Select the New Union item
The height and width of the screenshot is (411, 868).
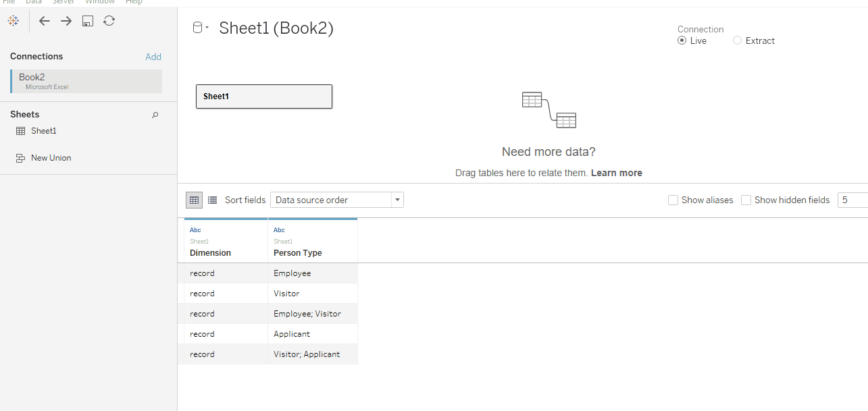point(51,158)
